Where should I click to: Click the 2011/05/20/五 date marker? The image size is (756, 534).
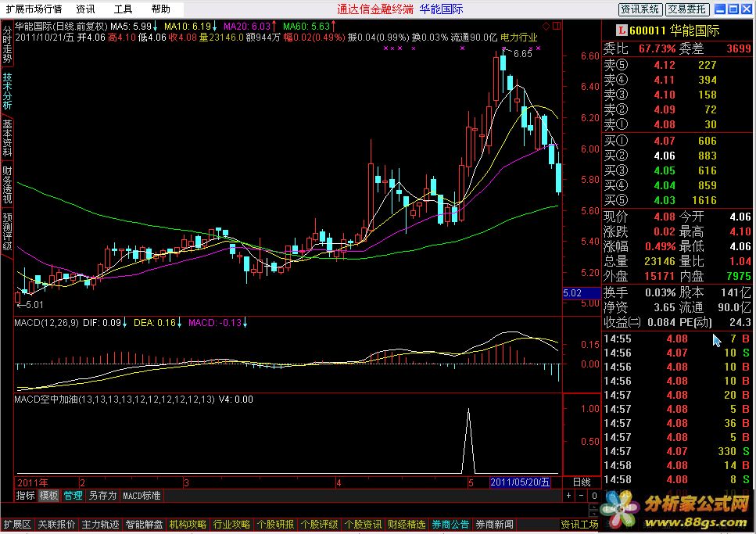tap(520, 482)
